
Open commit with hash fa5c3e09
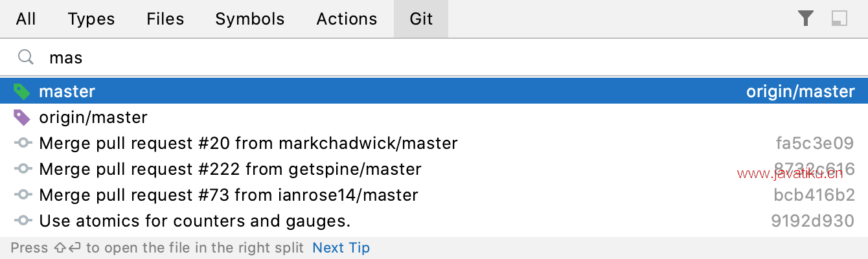[x=434, y=143]
